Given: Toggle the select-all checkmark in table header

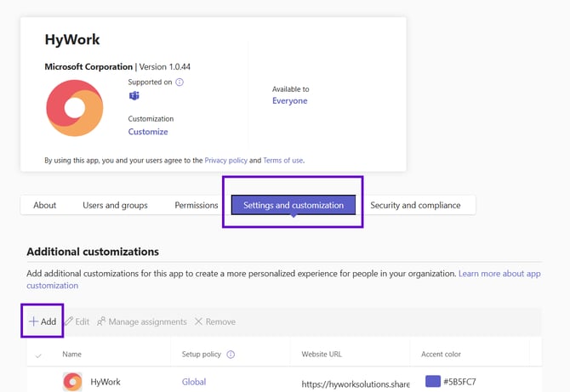Looking at the screenshot, I should click(x=38, y=355).
